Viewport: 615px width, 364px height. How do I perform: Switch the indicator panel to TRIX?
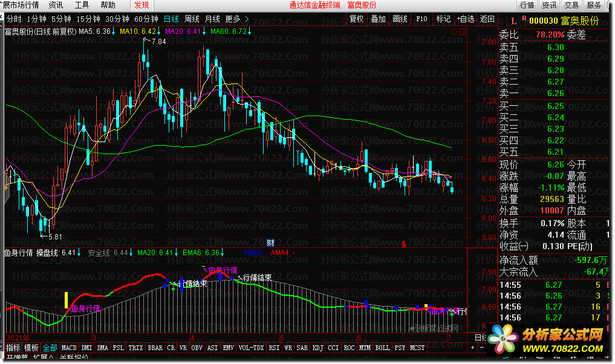click(x=135, y=348)
